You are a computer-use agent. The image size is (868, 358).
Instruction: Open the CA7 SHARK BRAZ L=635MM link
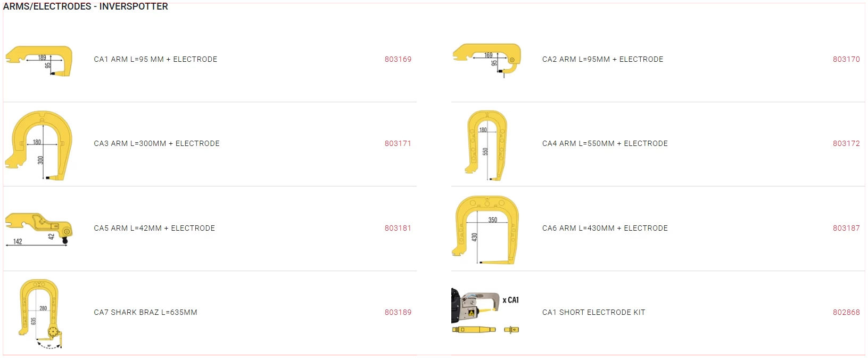145,312
